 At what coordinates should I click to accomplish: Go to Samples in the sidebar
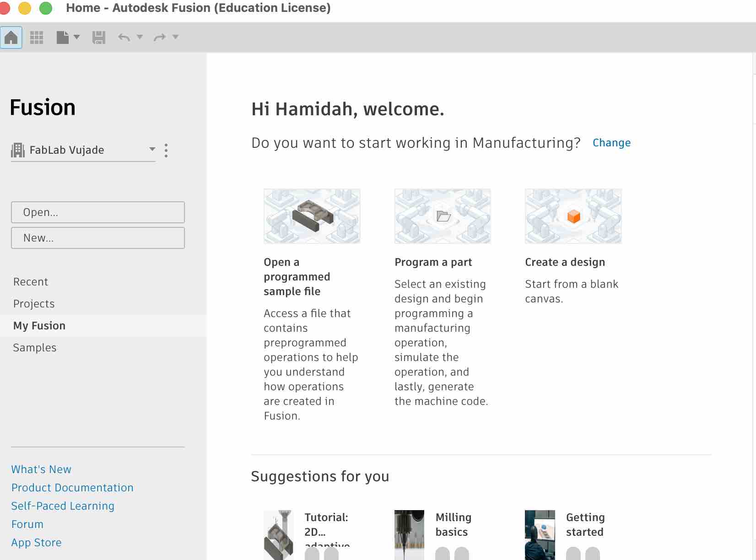tap(35, 348)
